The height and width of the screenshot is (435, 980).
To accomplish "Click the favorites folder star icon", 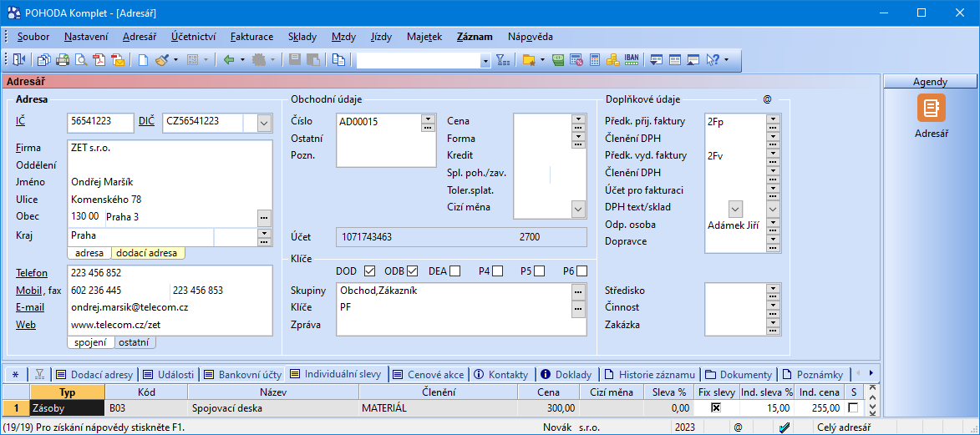I will [529, 60].
